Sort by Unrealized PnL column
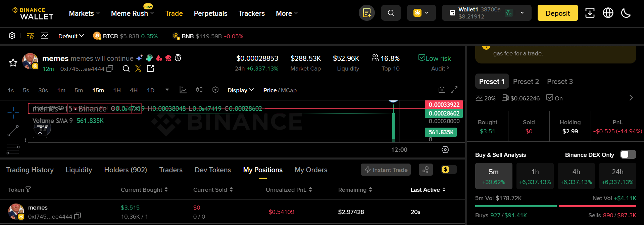The image size is (644, 225). 289,190
